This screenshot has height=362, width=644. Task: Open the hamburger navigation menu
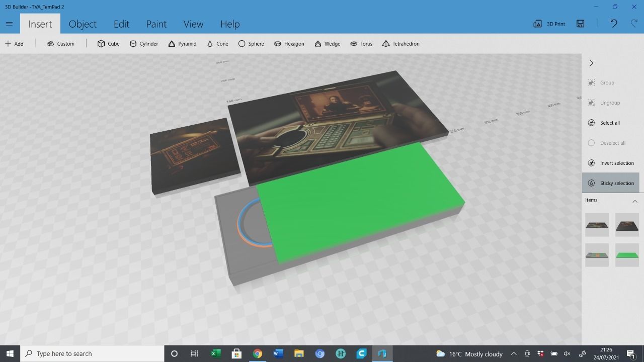(x=9, y=24)
